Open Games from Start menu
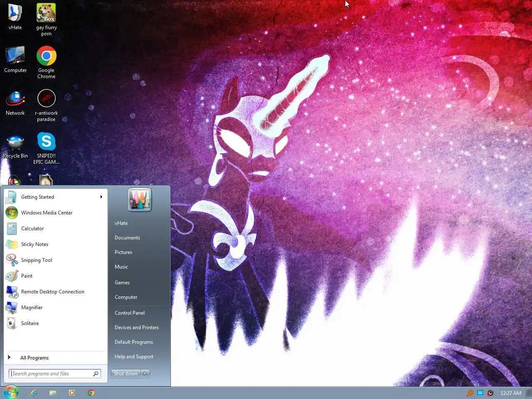 pos(122,283)
